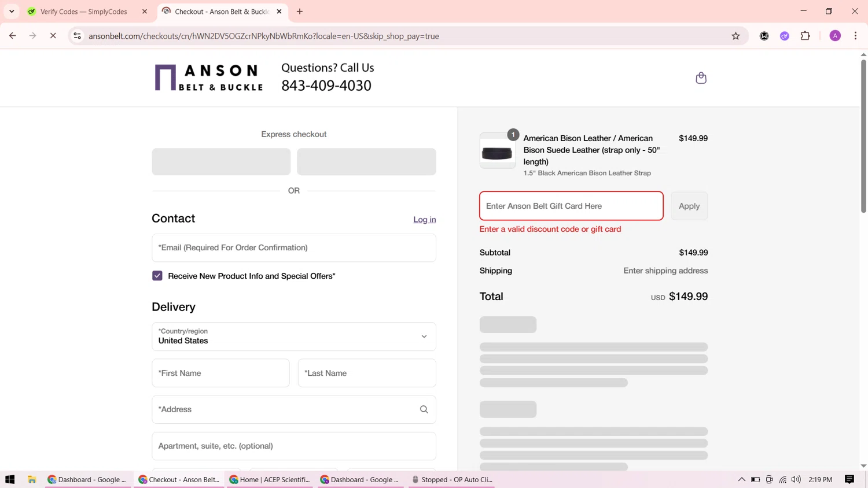Open the first Dashboard Google taskbar window
This screenshot has width=868, height=488.
88,479
